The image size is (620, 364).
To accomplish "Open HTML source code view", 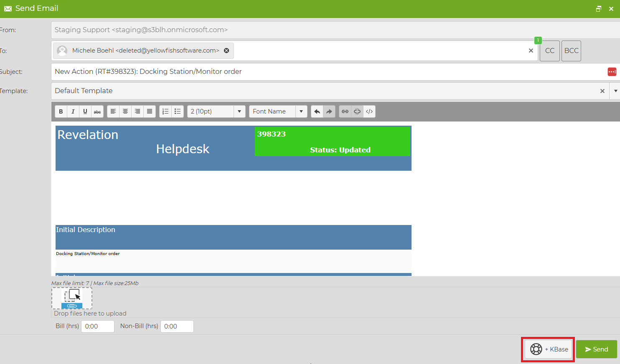I will (369, 111).
